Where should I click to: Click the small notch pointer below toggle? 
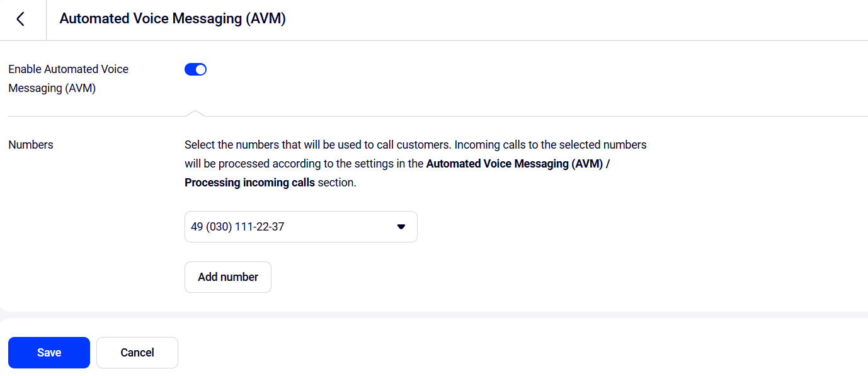(x=195, y=113)
